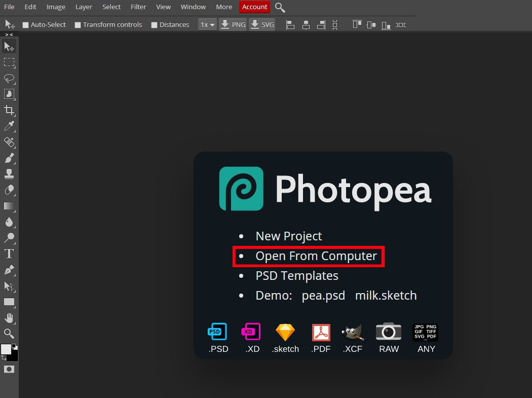This screenshot has width=532, height=398.
Task: Distribute vertical spacing icon
Action: 335,24
